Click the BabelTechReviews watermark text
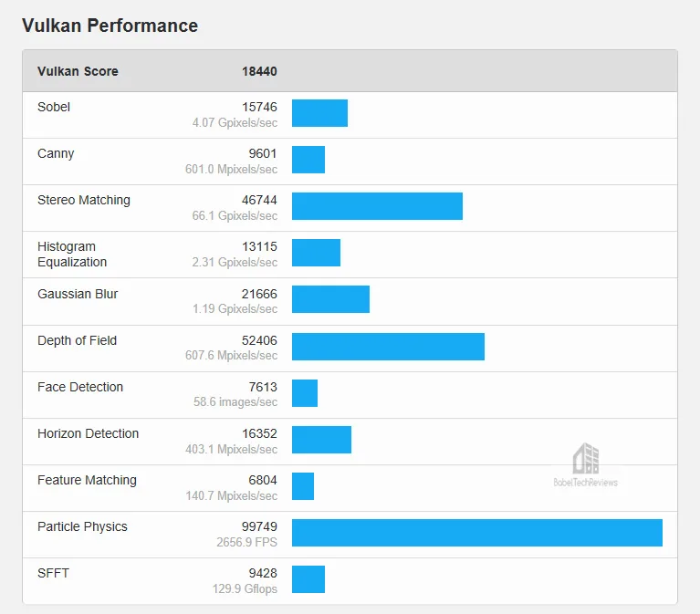 click(x=586, y=483)
